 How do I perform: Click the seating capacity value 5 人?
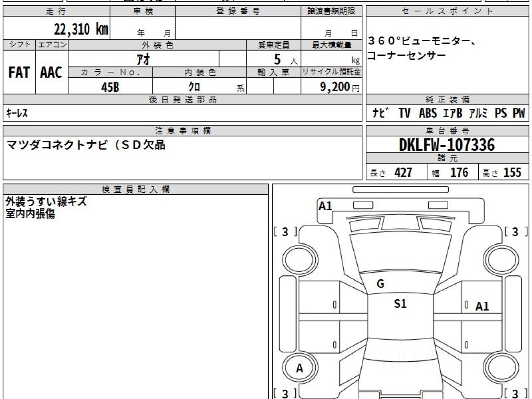pyautogui.click(x=286, y=59)
